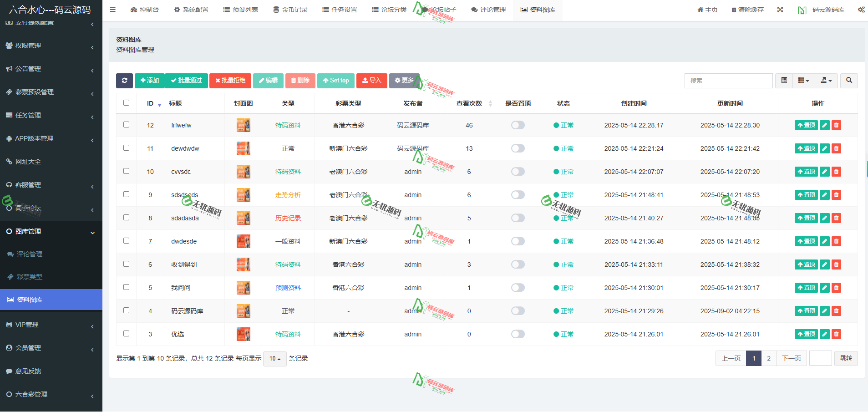The height and width of the screenshot is (412, 868).
Task: Click the refresh icon above the table
Action: click(124, 81)
